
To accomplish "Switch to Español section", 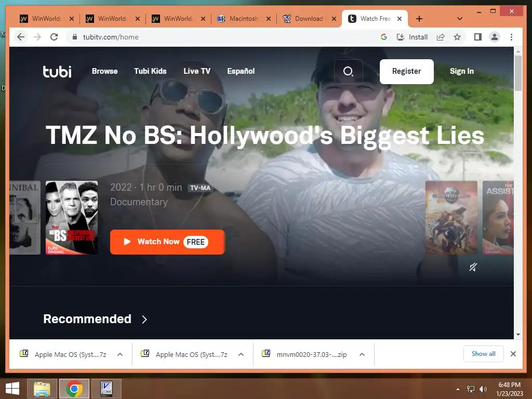I will pyautogui.click(x=241, y=71).
